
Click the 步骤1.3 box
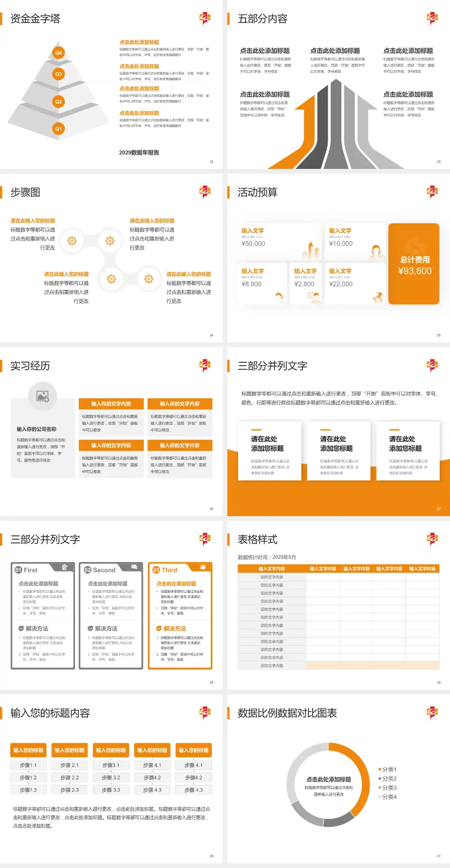(28, 790)
